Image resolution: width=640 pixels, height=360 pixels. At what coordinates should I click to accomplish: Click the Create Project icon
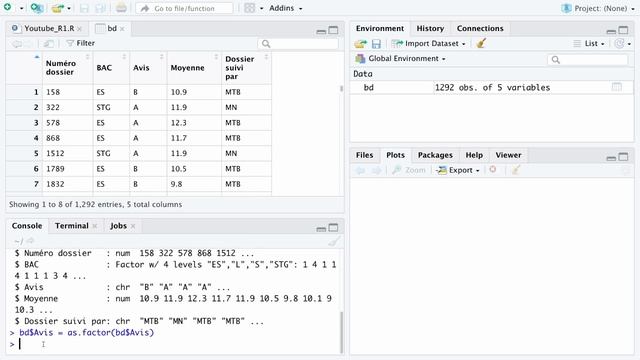pos(37,8)
